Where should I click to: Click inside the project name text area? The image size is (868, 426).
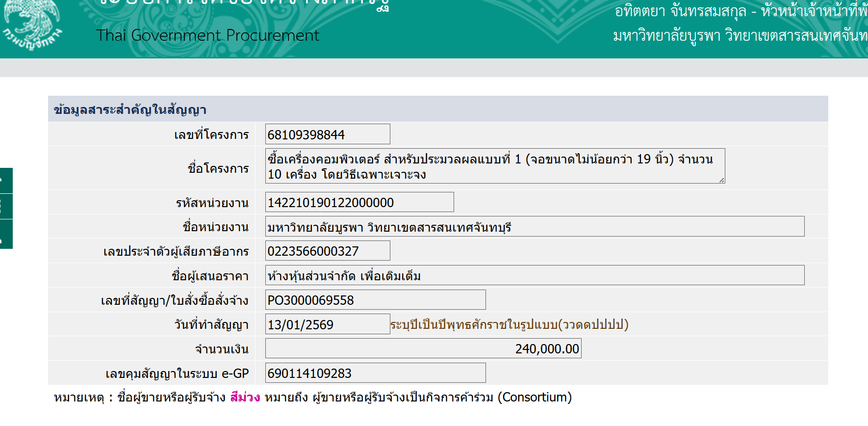[x=494, y=166]
